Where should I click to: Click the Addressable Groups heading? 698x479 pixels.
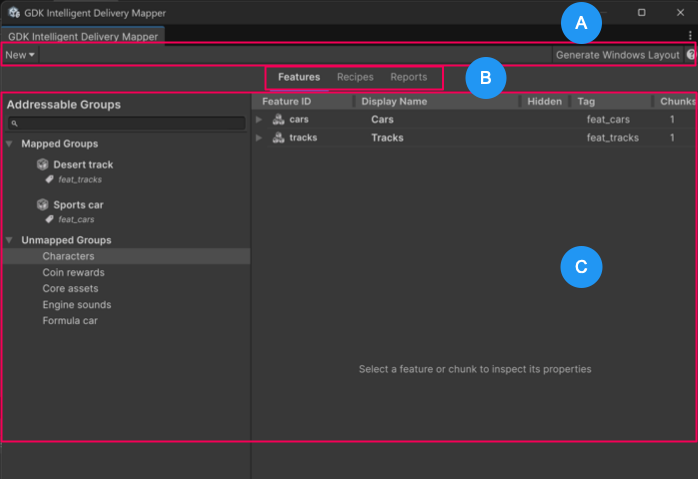click(x=64, y=105)
